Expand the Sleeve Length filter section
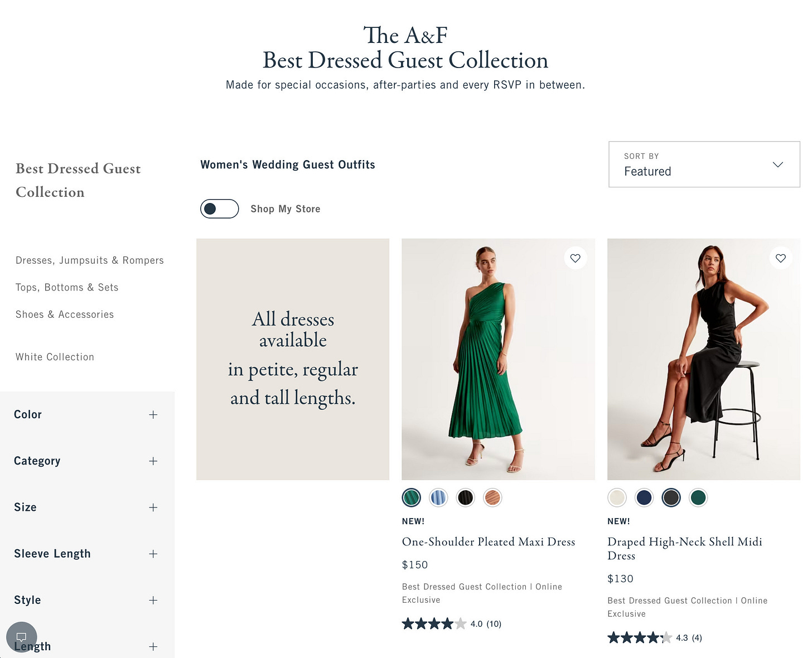The height and width of the screenshot is (658, 812). [x=87, y=554]
